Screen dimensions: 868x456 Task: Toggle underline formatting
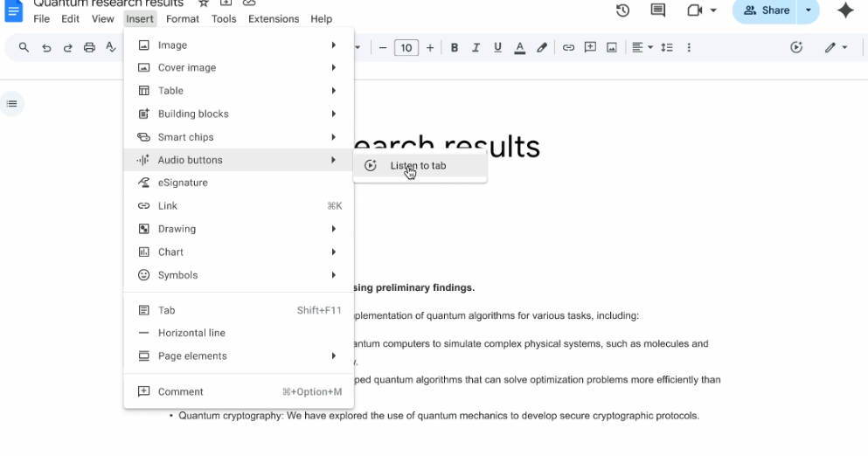point(497,48)
